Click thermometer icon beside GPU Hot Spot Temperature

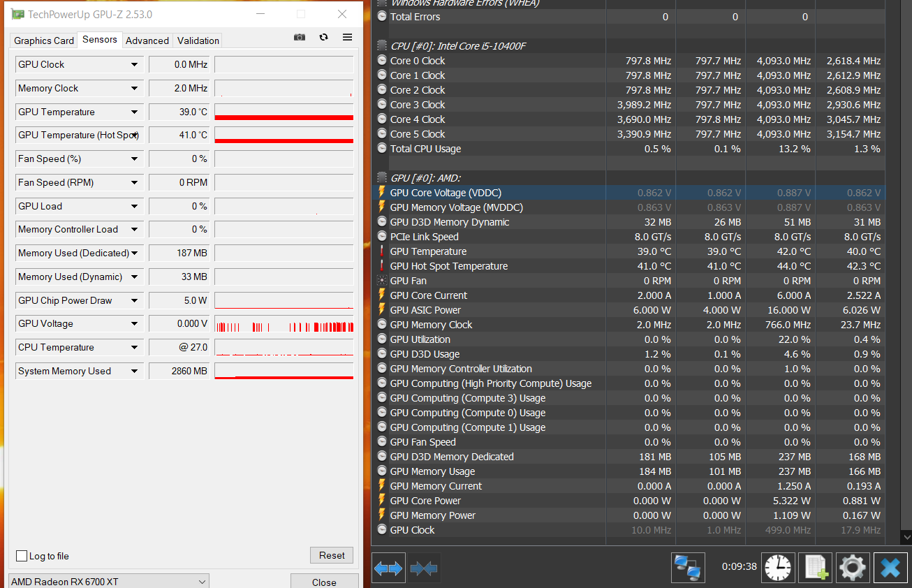point(382,266)
